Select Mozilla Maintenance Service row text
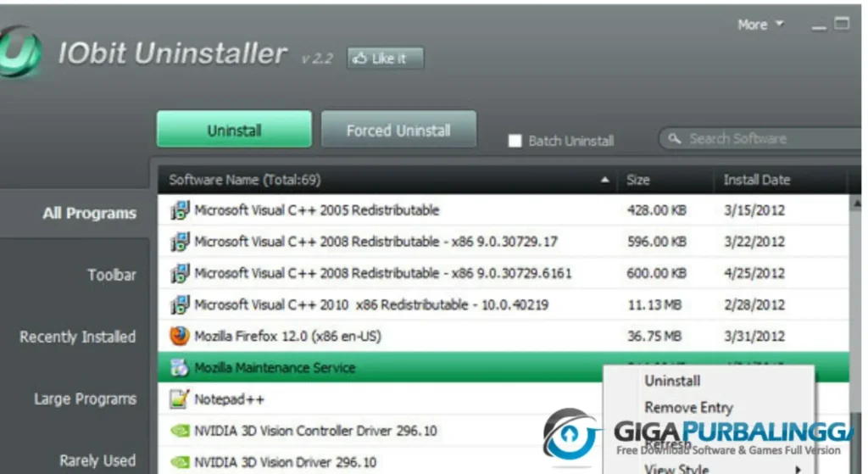This screenshot has width=868, height=474. (x=275, y=368)
